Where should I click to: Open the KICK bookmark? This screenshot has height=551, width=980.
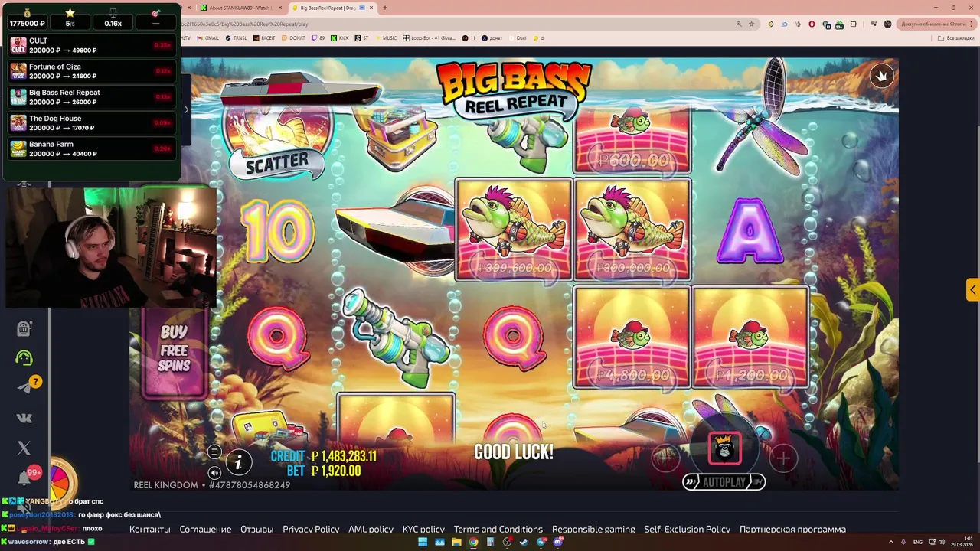340,37
